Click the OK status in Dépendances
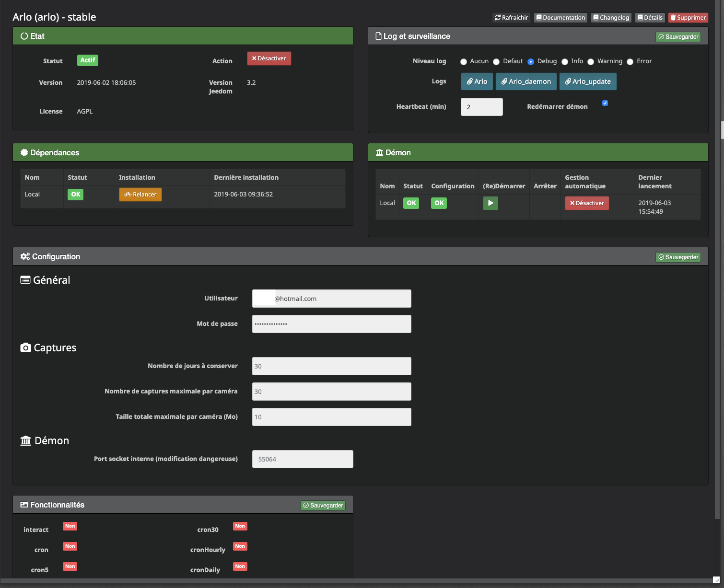Viewport: 724px width, 588px height. pos(75,194)
